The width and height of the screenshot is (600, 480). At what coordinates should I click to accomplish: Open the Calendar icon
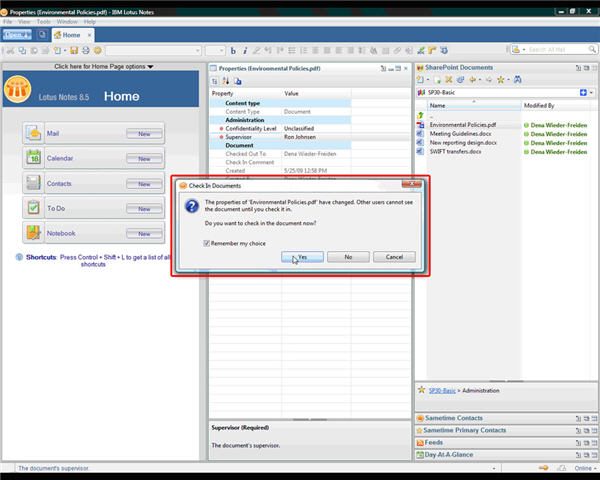tap(33, 158)
